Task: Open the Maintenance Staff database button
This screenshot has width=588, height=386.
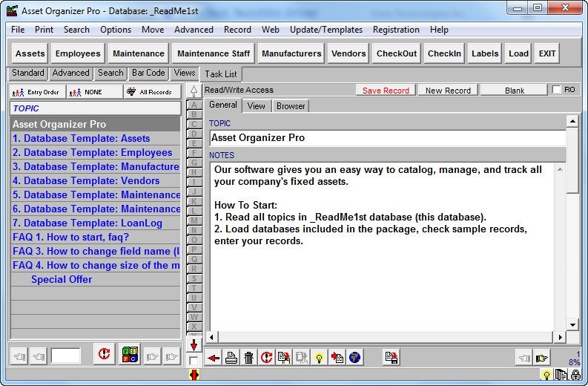Action: [x=214, y=53]
